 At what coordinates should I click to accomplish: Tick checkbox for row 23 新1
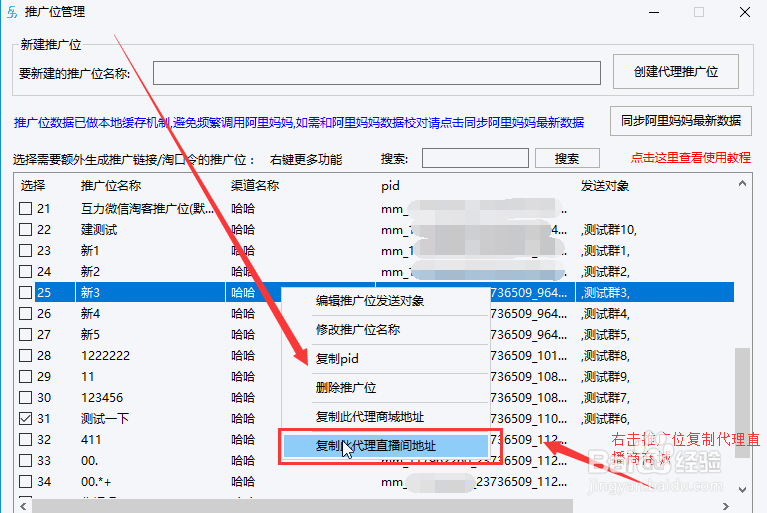25,251
